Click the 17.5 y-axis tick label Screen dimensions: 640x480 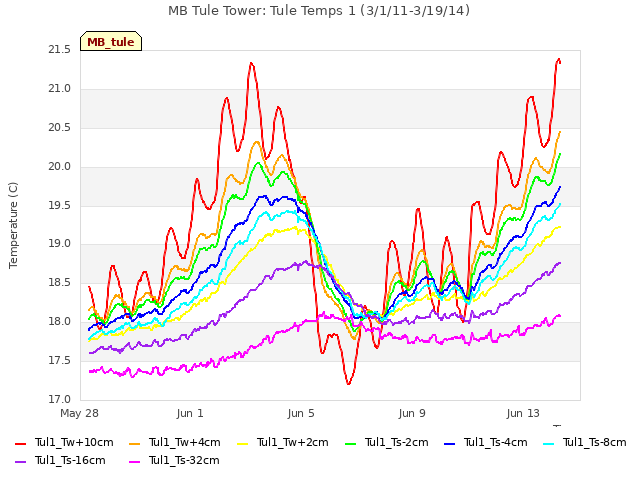coord(60,360)
